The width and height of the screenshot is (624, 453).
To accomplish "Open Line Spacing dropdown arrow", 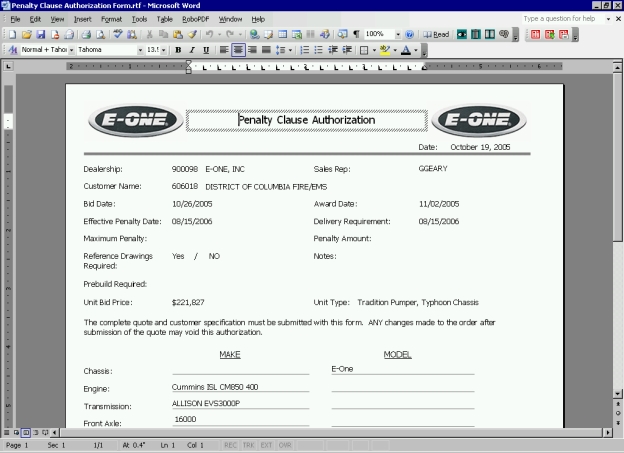I will click(x=290, y=50).
